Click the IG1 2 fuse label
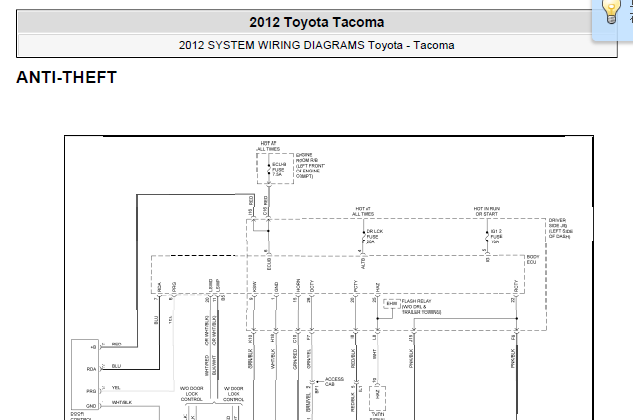 tap(496, 237)
